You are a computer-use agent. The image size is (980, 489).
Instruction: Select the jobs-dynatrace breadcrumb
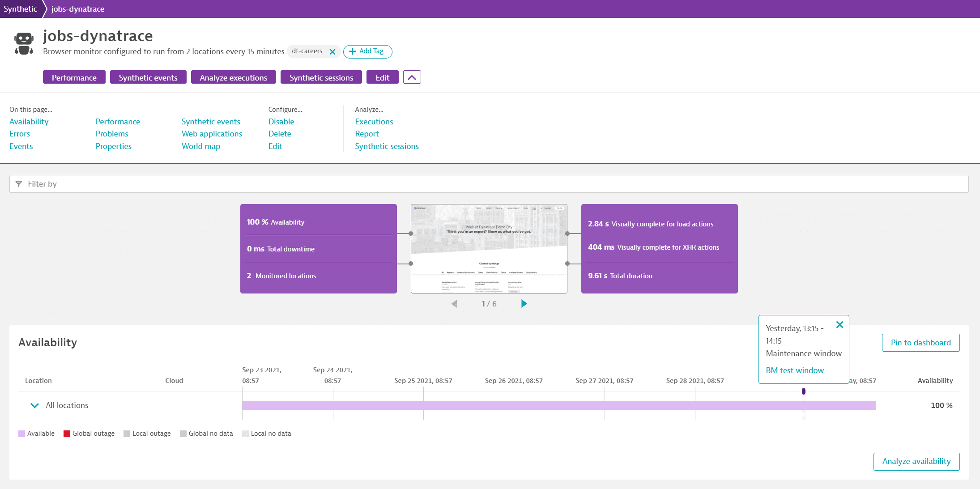click(78, 9)
